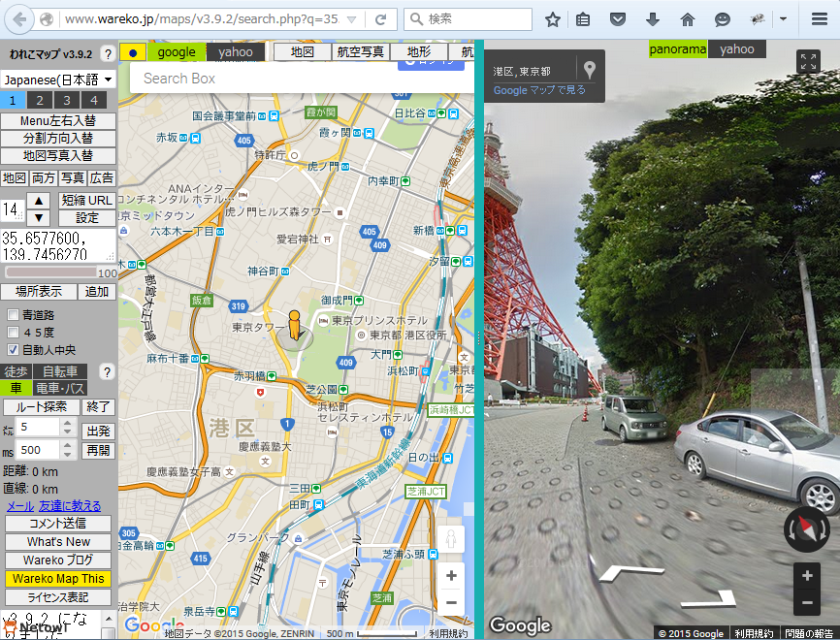Click the 東京タワー station-less map label
Screen dimensions: 840x640
[x=259, y=327]
